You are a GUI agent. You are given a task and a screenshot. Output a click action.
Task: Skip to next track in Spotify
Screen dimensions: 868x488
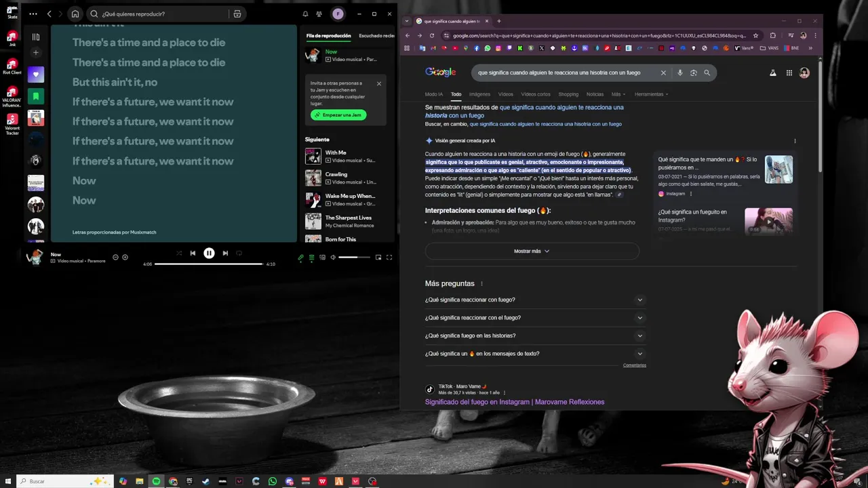pos(225,253)
